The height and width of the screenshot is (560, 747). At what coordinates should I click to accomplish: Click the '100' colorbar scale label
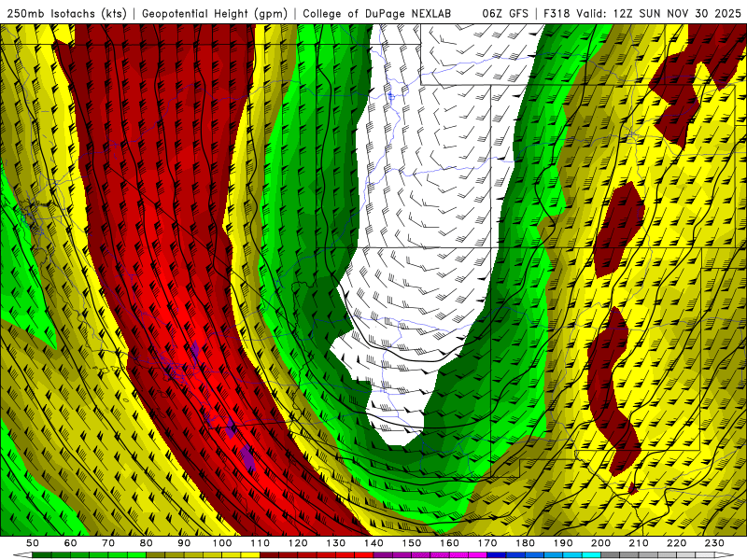click(222, 543)
